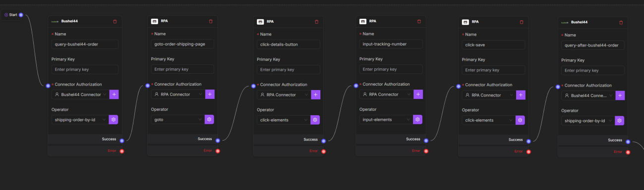Image resolution: width=644 pixels, height=190 pixels.
Task: Open operator settings gear in click-save node
Action: tap(520, 120)
